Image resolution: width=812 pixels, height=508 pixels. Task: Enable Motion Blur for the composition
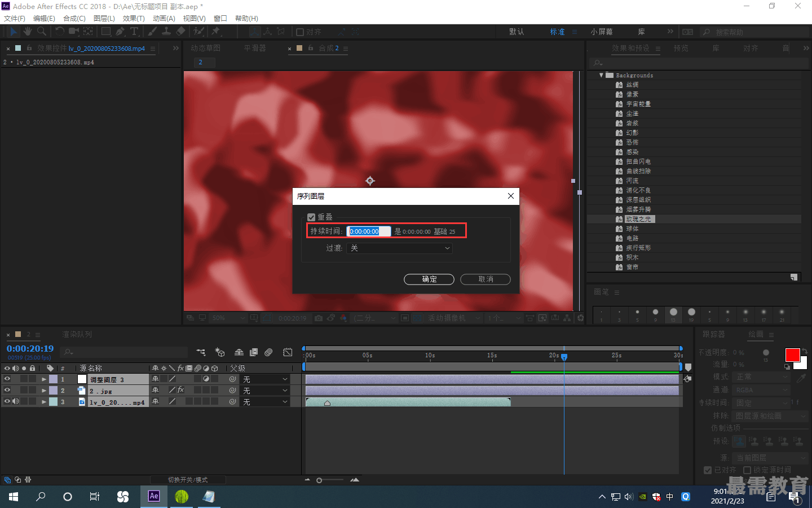coord(268,352)
